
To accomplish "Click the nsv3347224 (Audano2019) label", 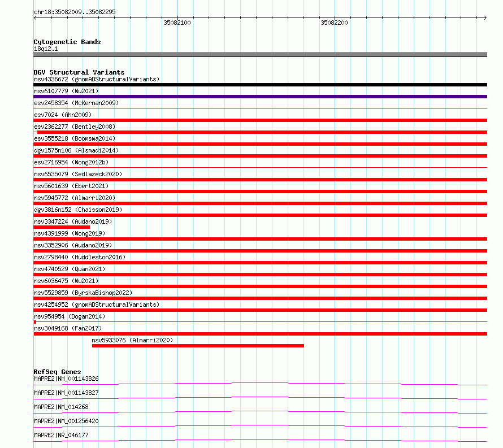I will click(x=73, y=221).
